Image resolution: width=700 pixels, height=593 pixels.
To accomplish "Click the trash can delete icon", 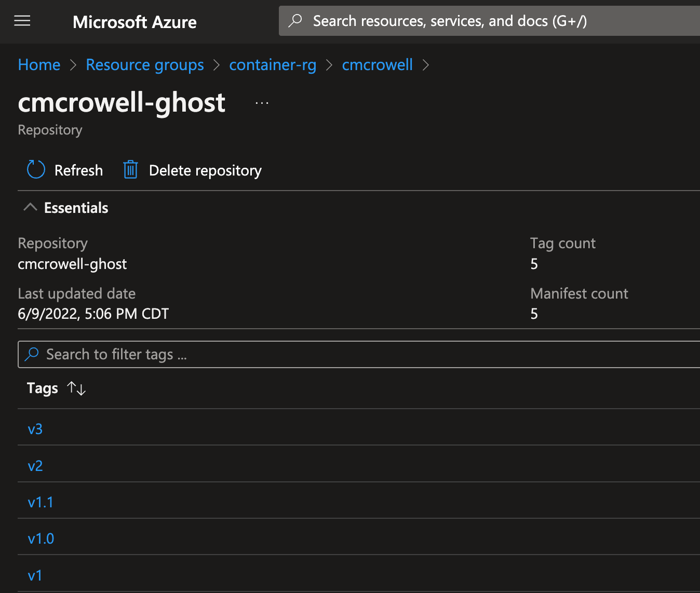I will (x=130, y=170).
